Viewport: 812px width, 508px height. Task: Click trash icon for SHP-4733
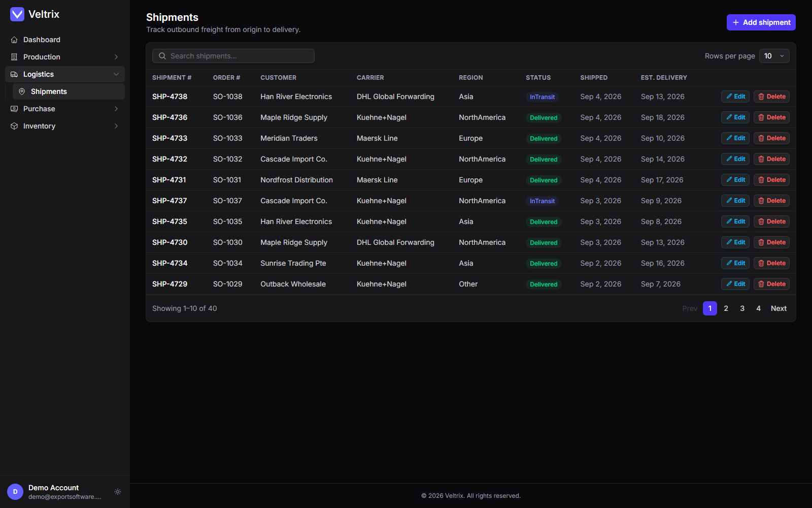[x=761, y=138]
